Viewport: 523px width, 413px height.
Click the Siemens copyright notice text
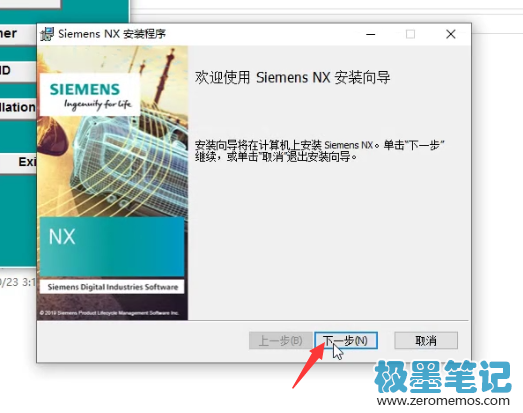109,313
